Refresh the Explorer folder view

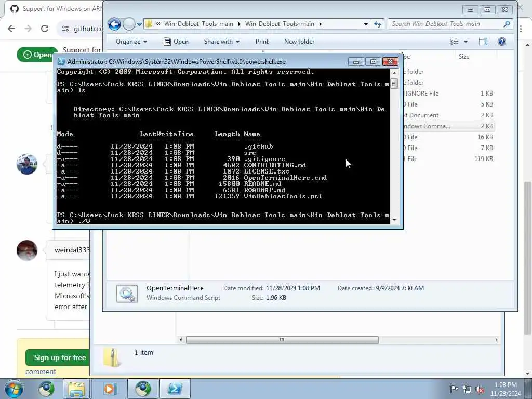click(378, 24)
